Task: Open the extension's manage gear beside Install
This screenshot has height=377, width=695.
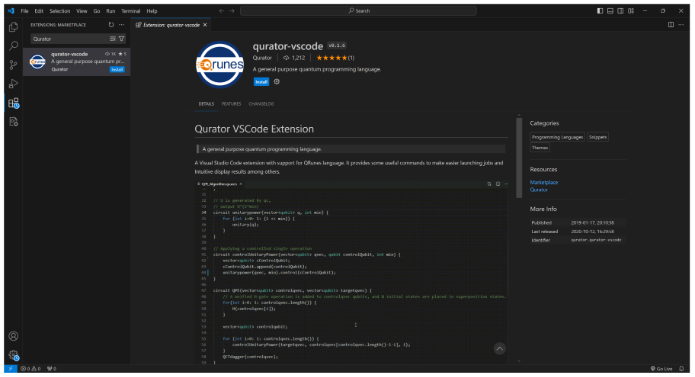Action: [277, 82]
